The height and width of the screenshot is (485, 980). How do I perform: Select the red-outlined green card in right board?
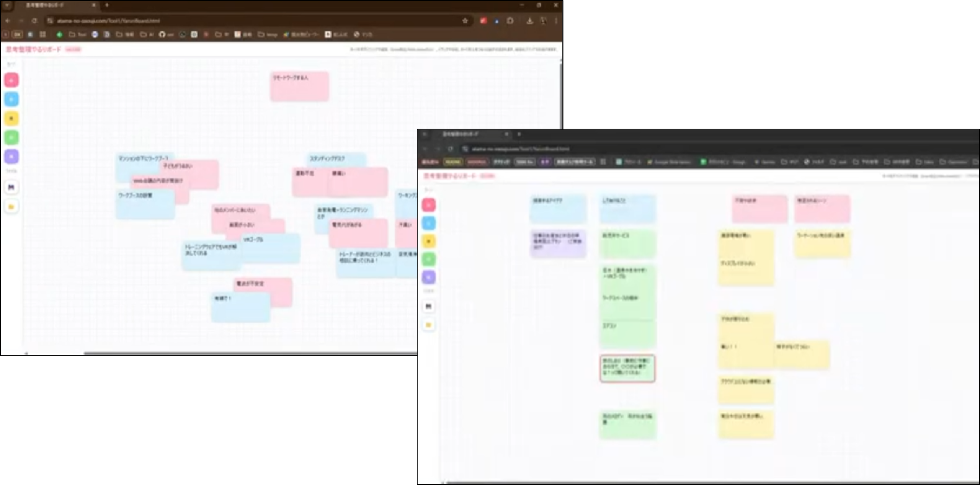tap(627, 368)
